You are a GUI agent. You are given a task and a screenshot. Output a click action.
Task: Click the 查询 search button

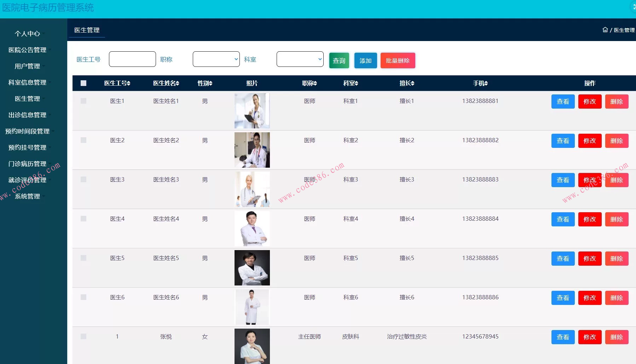point(339,60)
